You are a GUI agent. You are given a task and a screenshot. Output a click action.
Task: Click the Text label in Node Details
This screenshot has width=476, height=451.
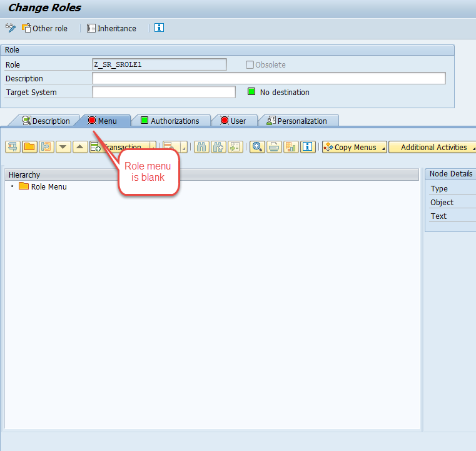coord(438,216)
